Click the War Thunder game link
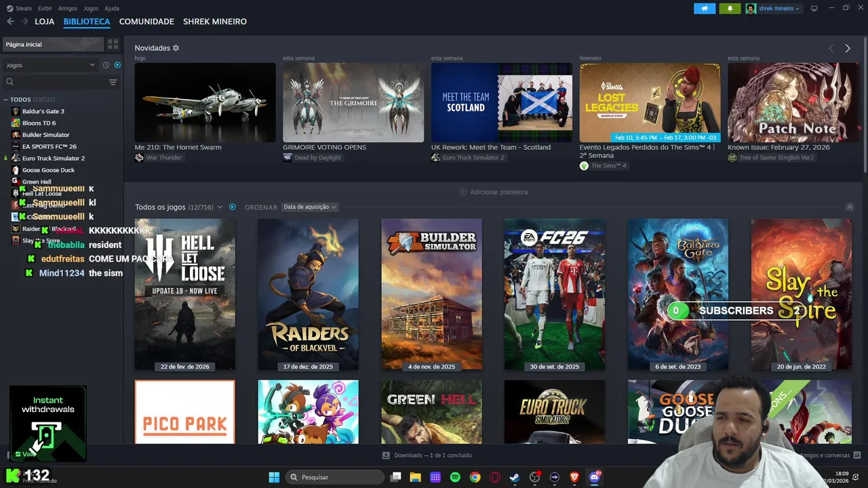This screenshot has height=488, width=868. click(164, 157)
